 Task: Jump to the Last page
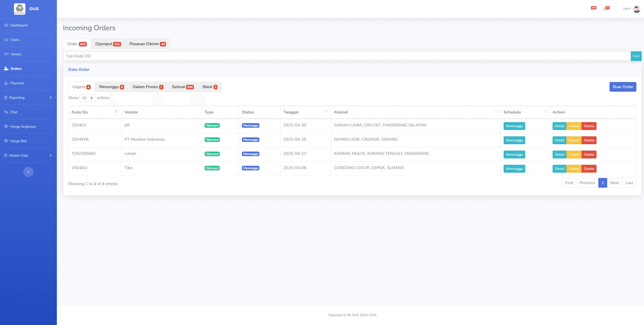click(629, 183)
